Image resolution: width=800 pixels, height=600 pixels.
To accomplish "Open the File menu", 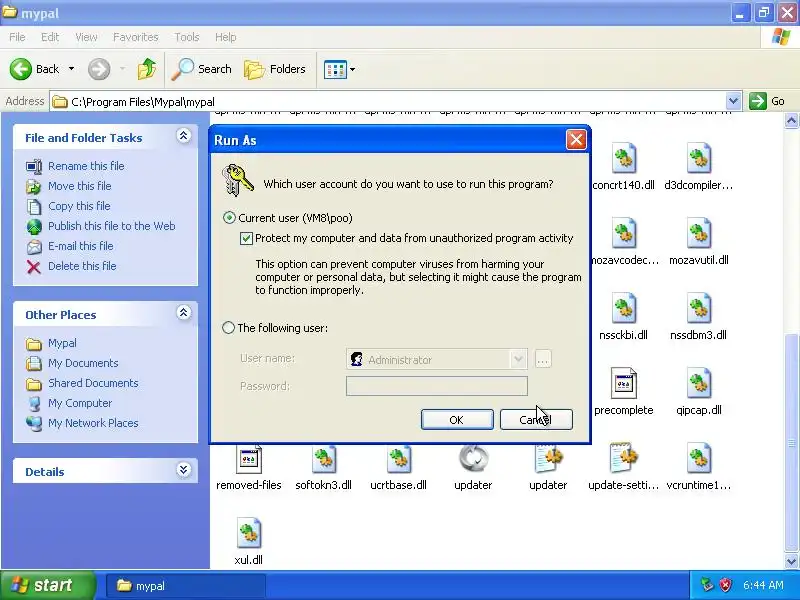I will click(x=17, y=37).
